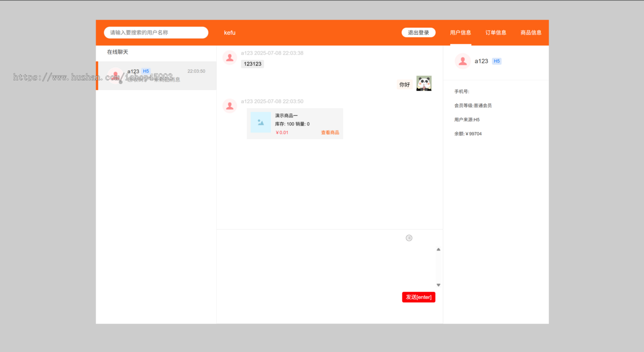
Task: Open the 订单信息 tab
Action: point(496,33)
